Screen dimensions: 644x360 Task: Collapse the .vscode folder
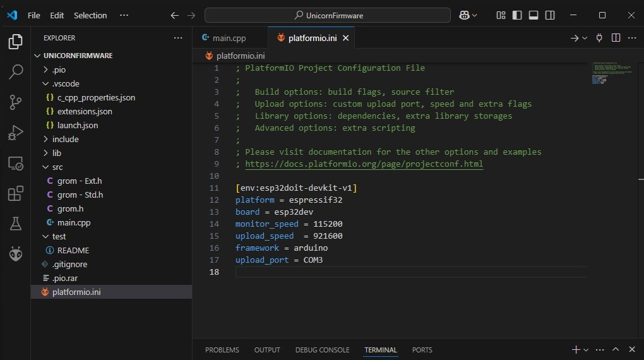(111, 84)
